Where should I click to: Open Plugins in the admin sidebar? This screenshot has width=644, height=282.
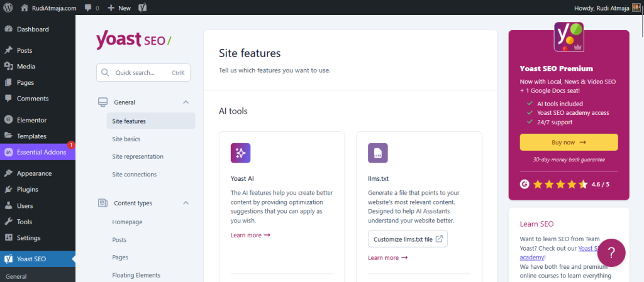tap(28, 189)
